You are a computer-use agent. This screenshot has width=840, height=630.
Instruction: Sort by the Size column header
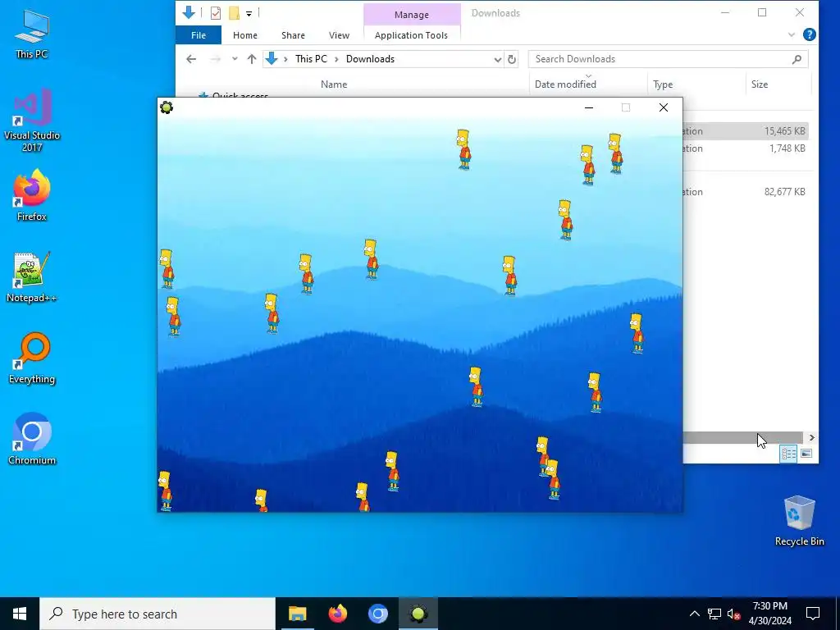click(760, 84)
